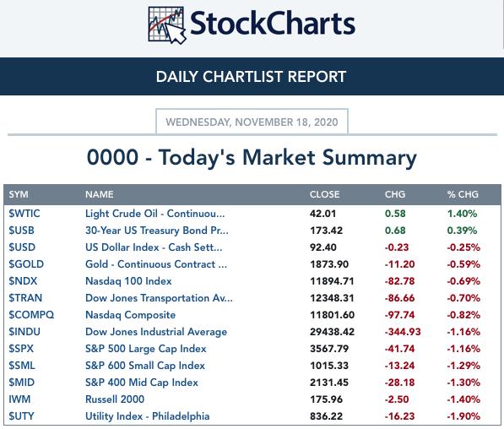Open the Russell 2000 link
The image size is (504, 429).
pos(115,399)
